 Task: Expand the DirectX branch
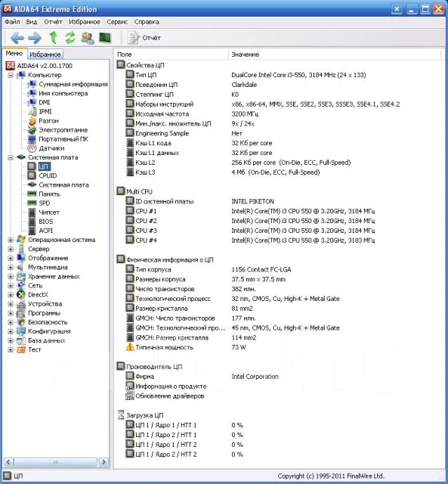tap(11, 295)
